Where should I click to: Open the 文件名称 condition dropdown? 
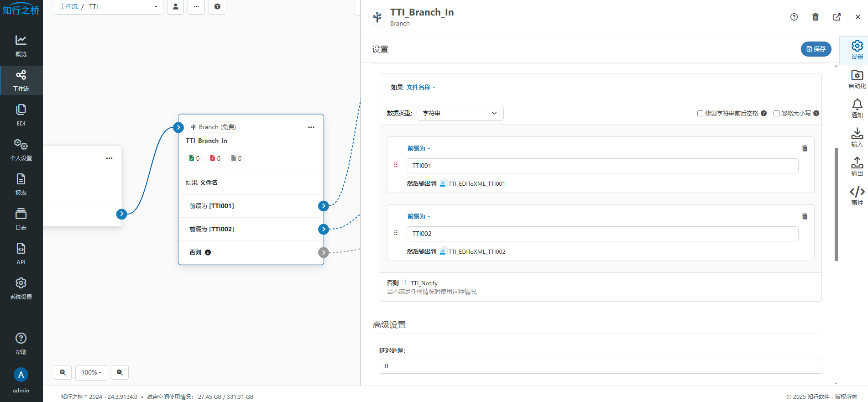[x=421, y=87]
